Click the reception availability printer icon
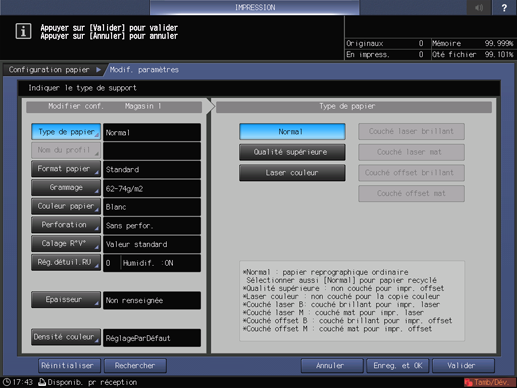The height and width of the screenshot is (388, 517). pos(42,382)
